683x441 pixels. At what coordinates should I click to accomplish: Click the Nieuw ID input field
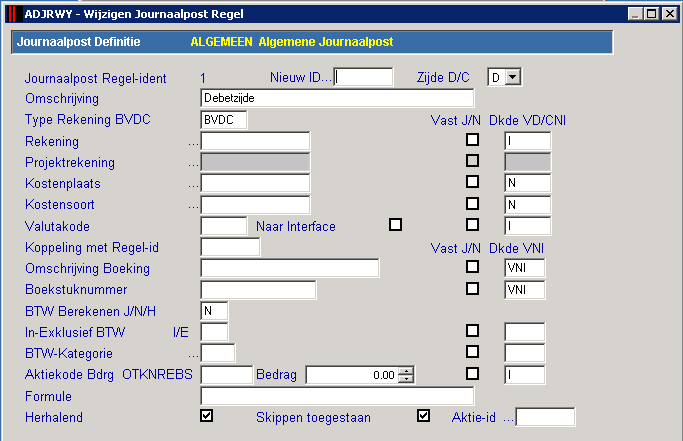pyautogui.click(x=363, y=77)
